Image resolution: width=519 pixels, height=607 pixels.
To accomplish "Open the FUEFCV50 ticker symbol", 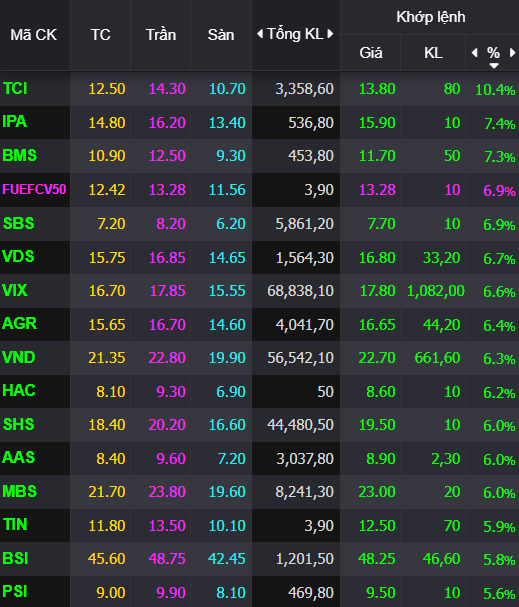I will pos(34,189).
